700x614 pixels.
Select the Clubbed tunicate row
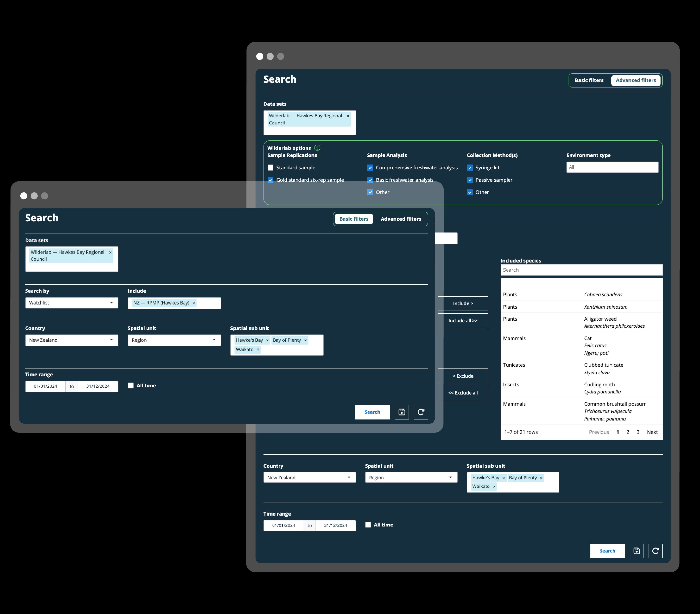582,369
